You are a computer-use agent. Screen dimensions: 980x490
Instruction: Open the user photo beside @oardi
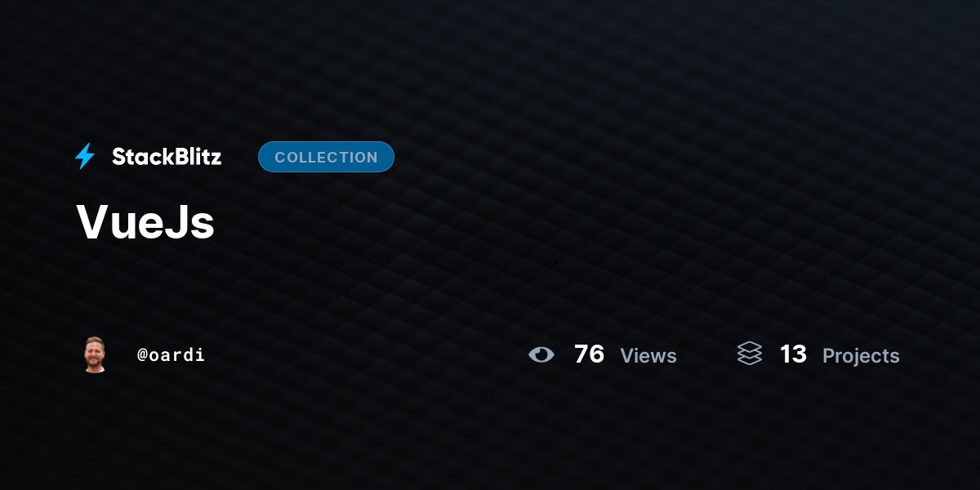click(96, 354)
